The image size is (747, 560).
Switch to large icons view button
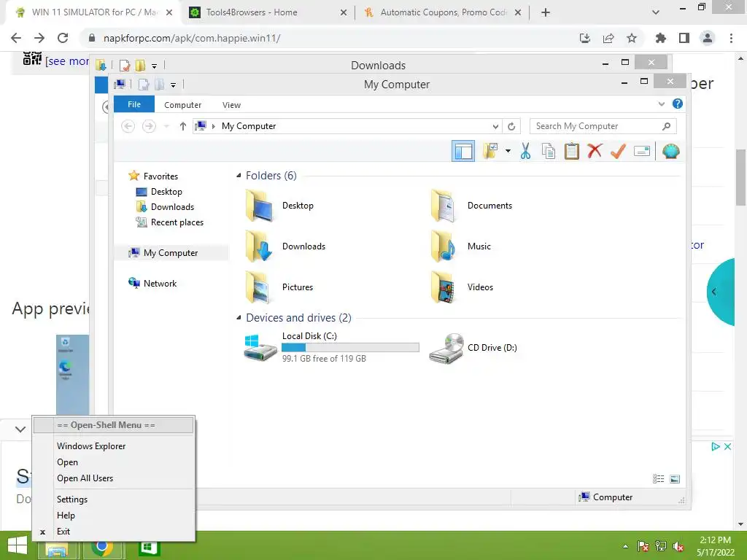click(675, 479)
